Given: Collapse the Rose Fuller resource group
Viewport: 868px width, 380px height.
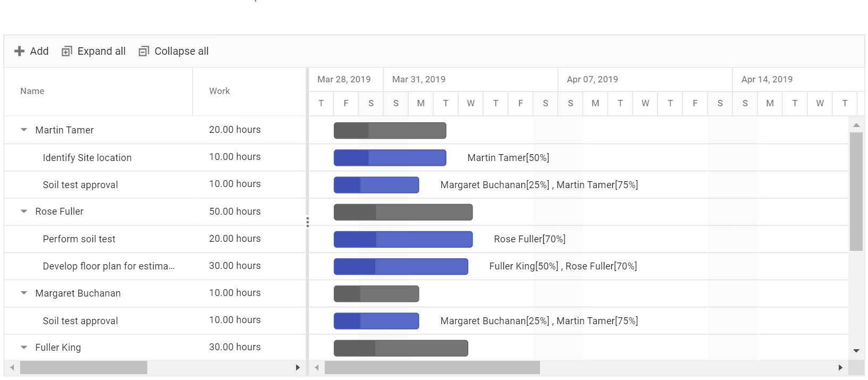Looking at the screenshot, I should coord(24,212).
